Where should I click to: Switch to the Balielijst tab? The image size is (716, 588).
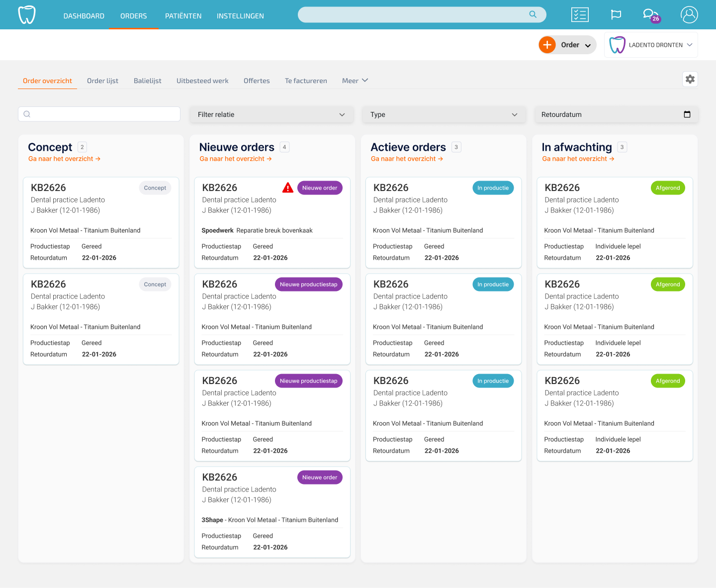[147, 81]
